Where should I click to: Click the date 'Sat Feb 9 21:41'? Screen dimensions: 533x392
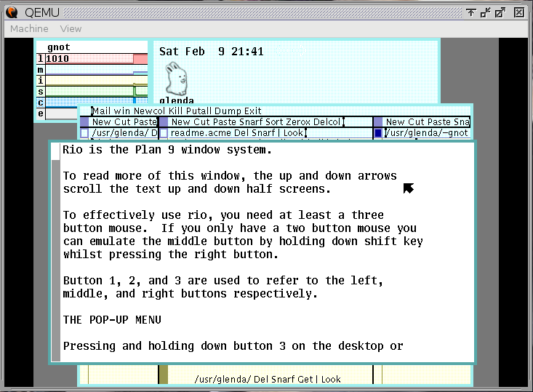[x=211, y=52]
